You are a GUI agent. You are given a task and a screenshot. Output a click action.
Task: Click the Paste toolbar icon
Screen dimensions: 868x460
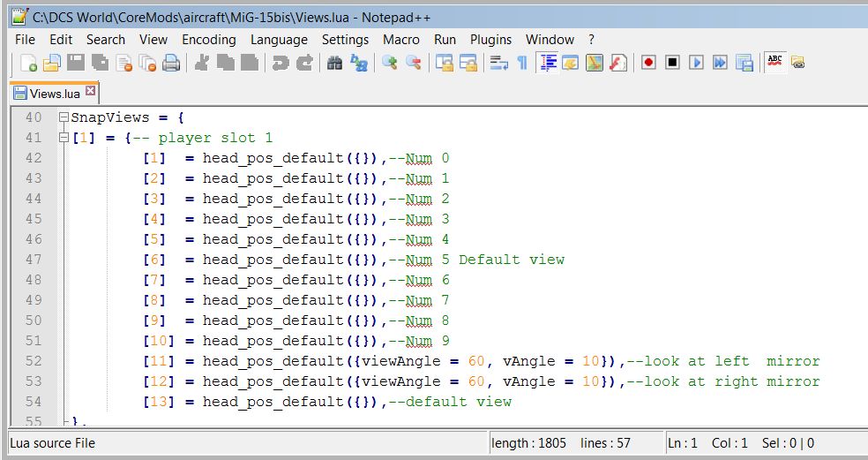pos(249,63)
